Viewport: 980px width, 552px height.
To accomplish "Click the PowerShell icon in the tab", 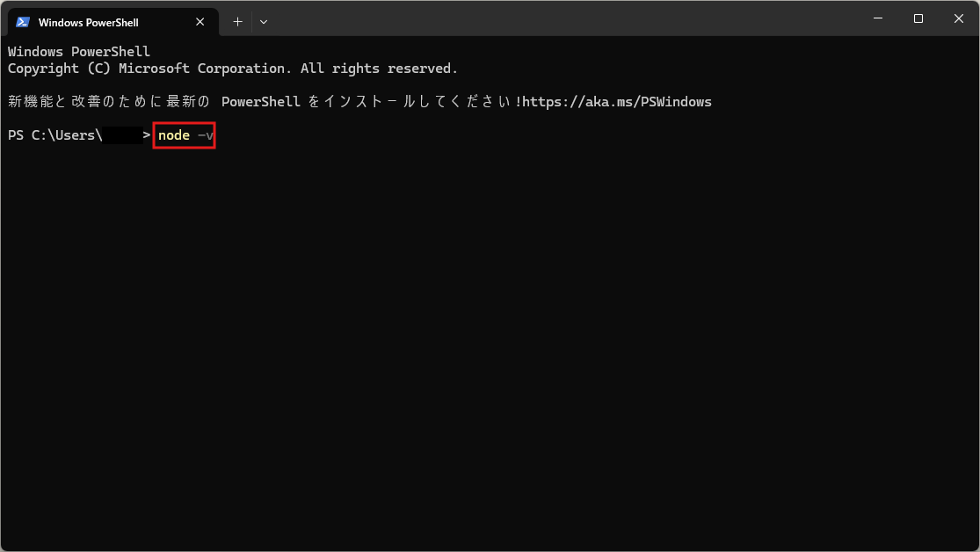I will tap(23, 22).
